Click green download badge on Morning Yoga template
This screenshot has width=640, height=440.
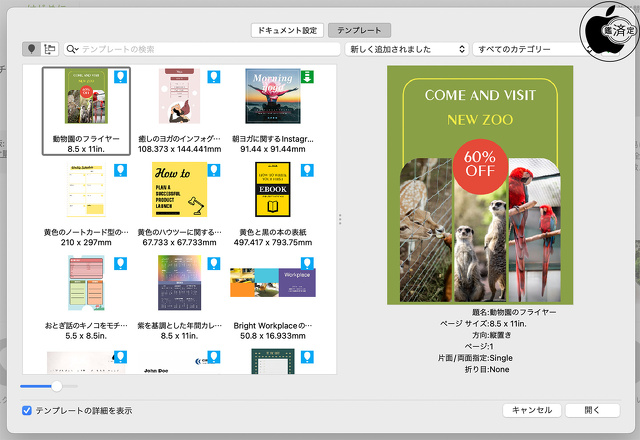pyautogui.click(x=307, y=76)
